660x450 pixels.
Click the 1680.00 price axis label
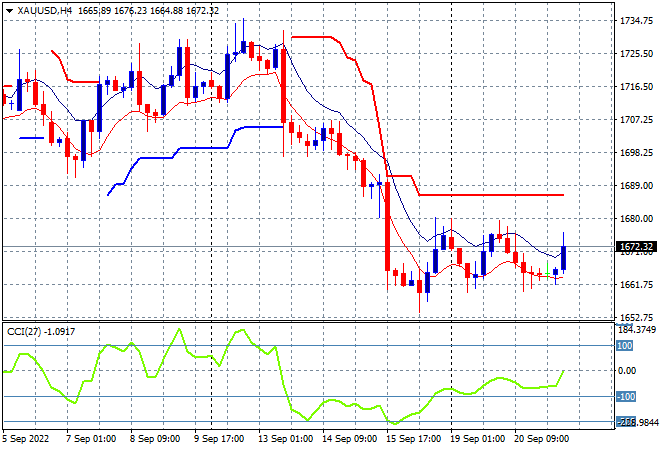tap(636, 219)
